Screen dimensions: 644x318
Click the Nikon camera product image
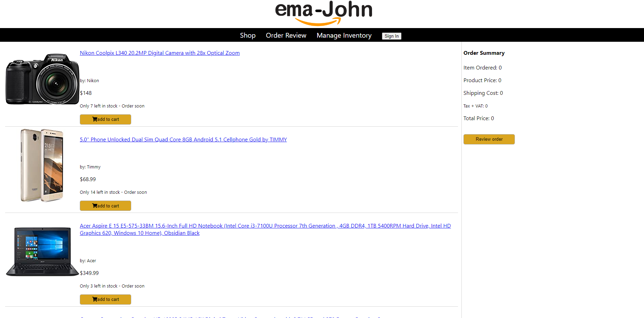pyautogui.click(x=42, y=79)
